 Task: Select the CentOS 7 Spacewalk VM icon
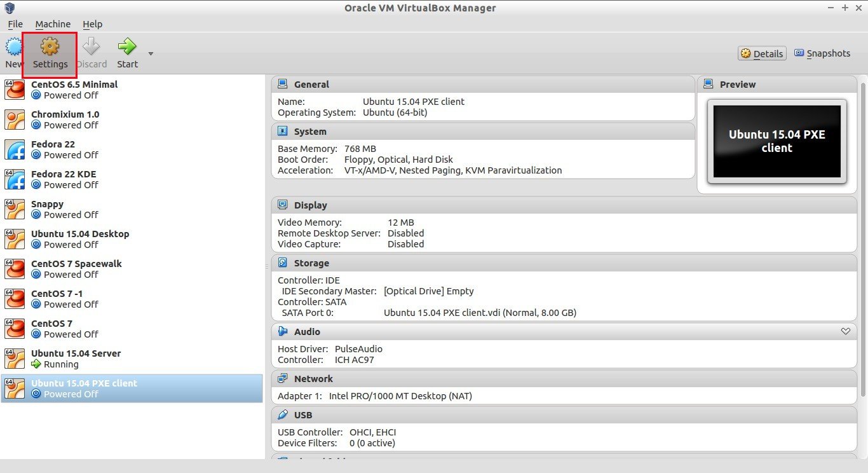[15, 269]
